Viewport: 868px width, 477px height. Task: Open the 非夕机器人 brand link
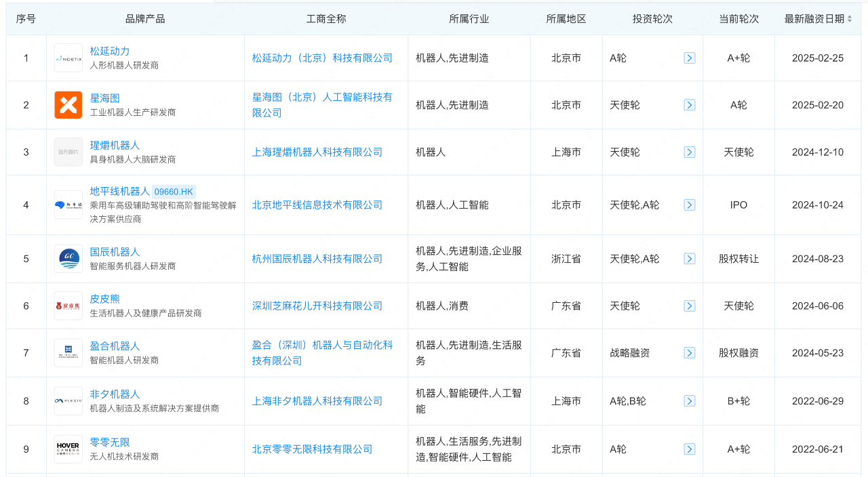coord(115,394)
